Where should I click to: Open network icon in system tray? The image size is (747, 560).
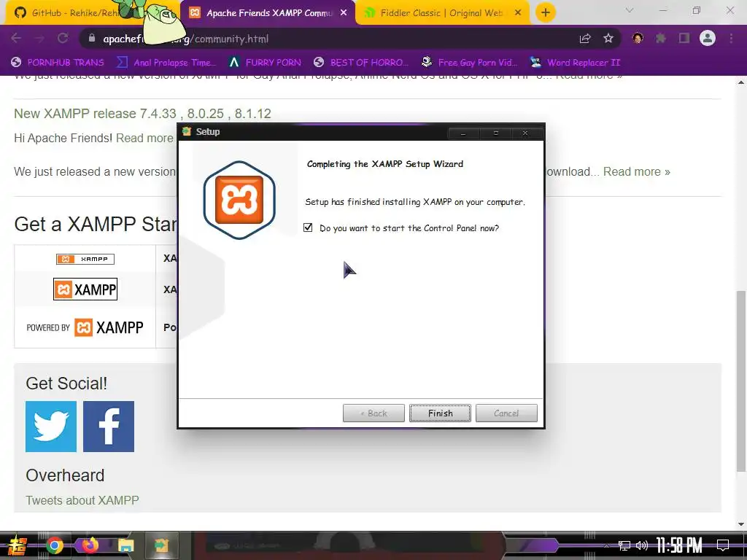[624, 545]
